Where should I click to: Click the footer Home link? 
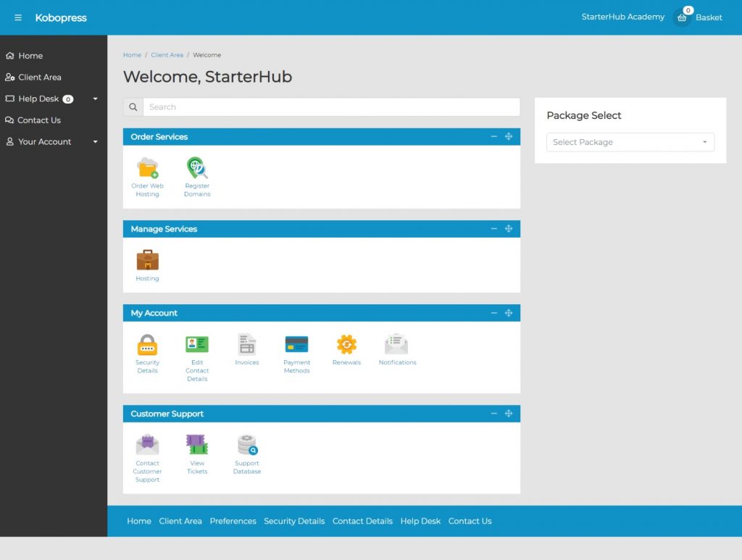coord(139,521)
